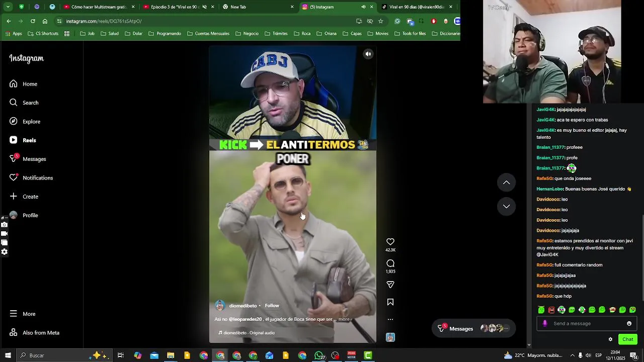Pick the red angry emote in chat
Viewport: 644px width, 362px height.
point(551,310)
